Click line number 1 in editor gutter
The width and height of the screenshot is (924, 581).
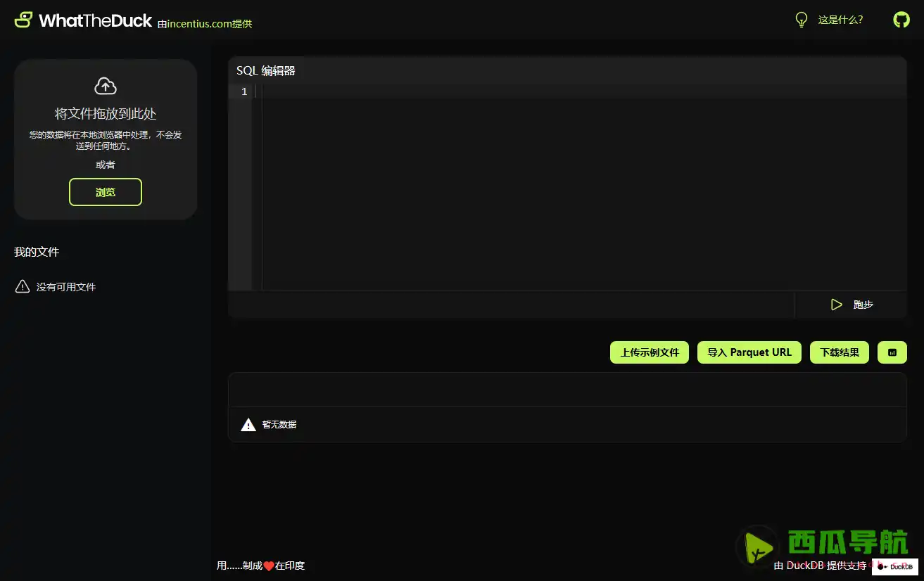244,92
